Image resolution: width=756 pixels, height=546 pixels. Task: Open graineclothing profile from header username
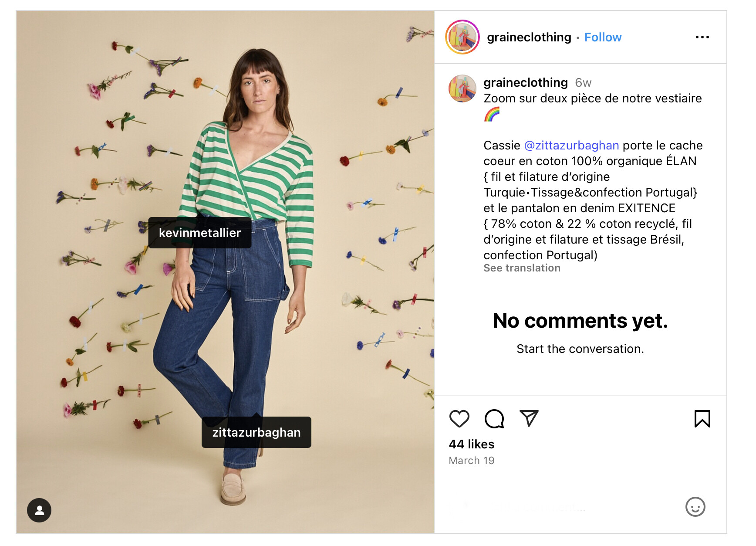(529, 37)
